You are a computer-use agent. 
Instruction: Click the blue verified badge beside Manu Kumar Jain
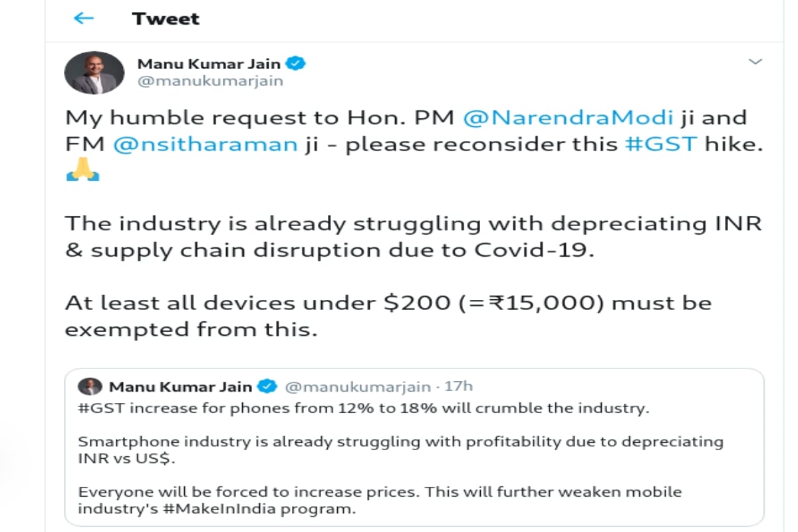tap(296, 64)
